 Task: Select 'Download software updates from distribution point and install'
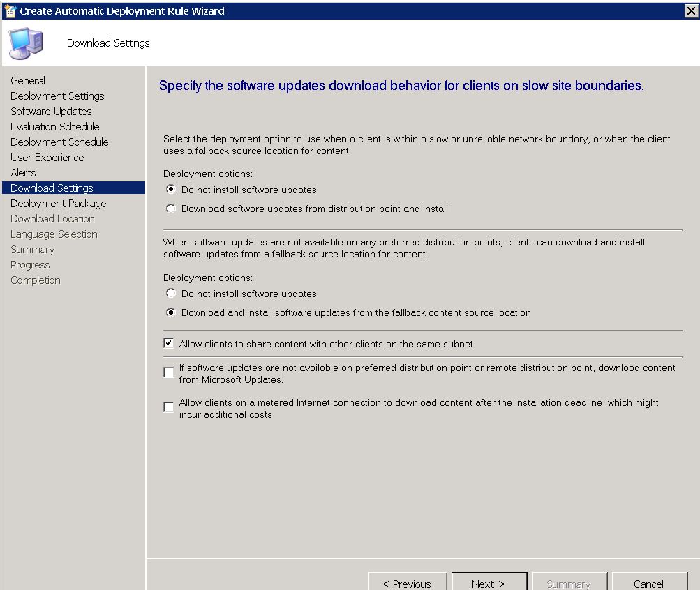(x=170, y=209)
